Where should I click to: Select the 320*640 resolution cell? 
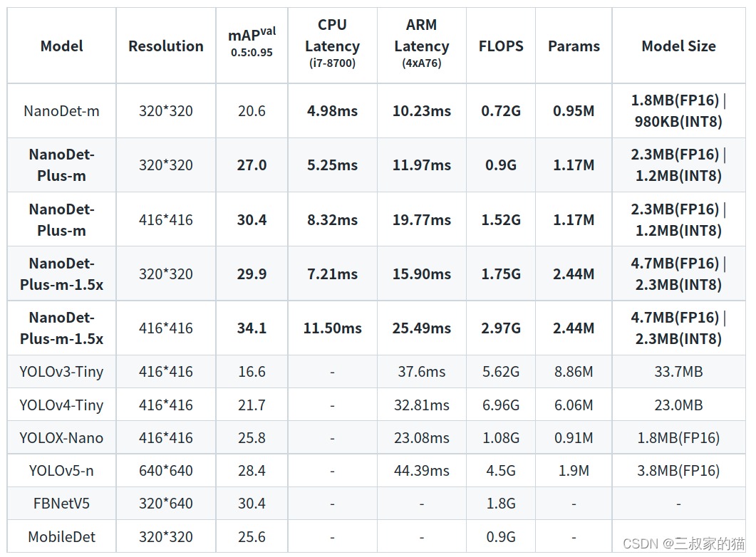(x=166, y=504)
